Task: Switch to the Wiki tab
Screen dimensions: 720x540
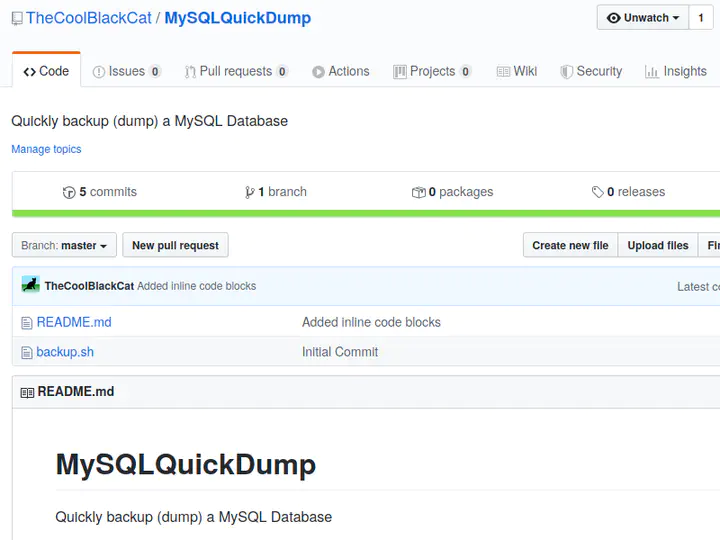Action: click(517, 71)
